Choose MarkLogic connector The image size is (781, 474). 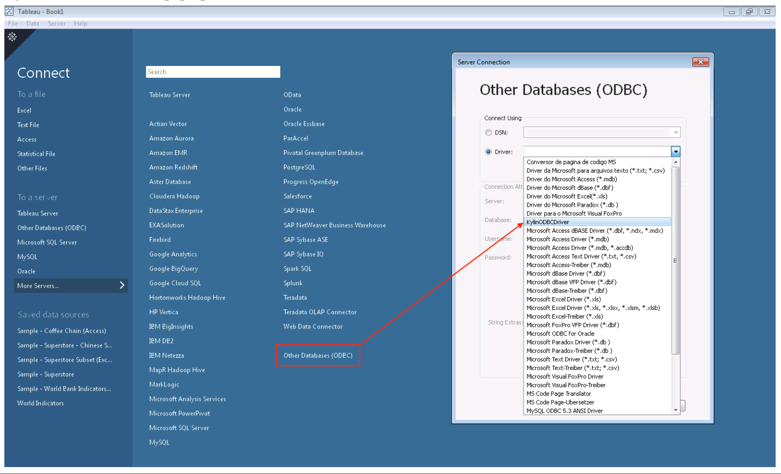coord(164,384)
